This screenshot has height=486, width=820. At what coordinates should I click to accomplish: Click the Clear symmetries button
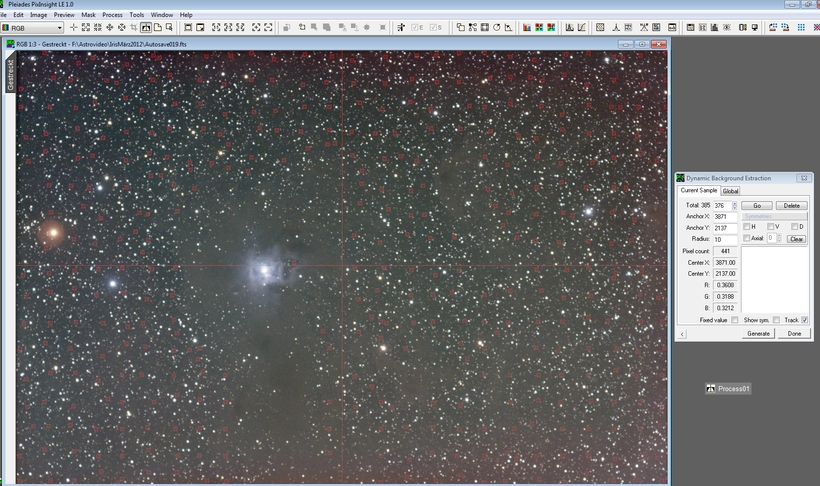[796, 239]
